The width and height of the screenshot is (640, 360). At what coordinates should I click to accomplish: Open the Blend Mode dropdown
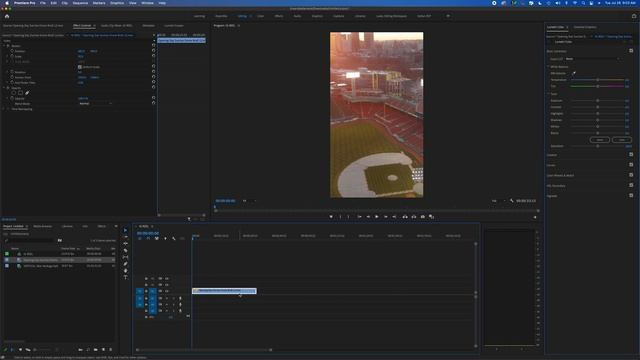click(x=95, y=104)
